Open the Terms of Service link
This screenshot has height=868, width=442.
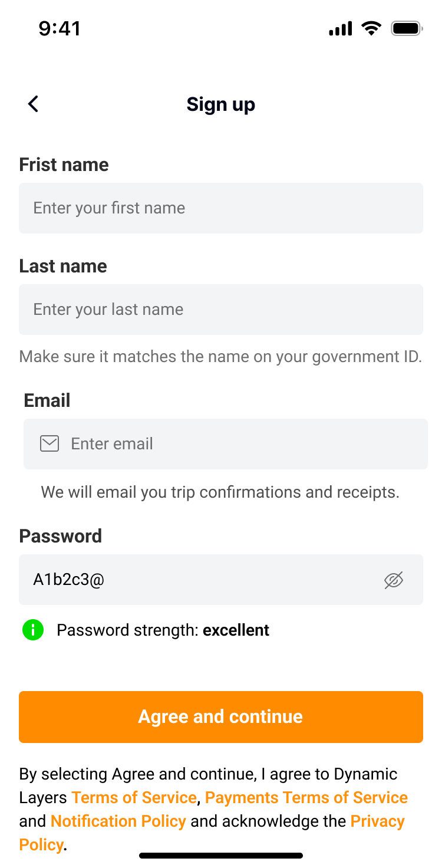134,797
